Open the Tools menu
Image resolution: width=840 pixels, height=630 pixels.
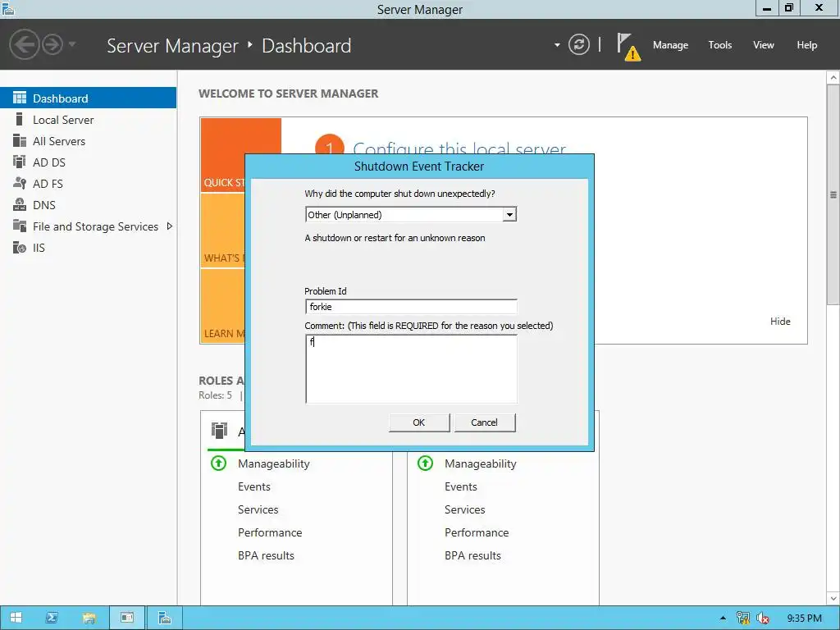click(x=720, y=45)
